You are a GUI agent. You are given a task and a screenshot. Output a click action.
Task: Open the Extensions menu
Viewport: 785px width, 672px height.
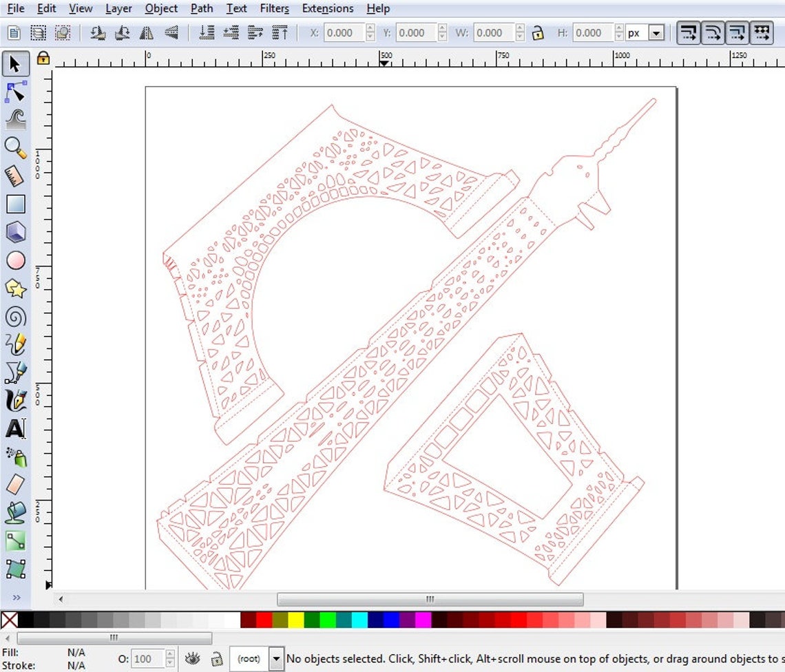[327, 8]
